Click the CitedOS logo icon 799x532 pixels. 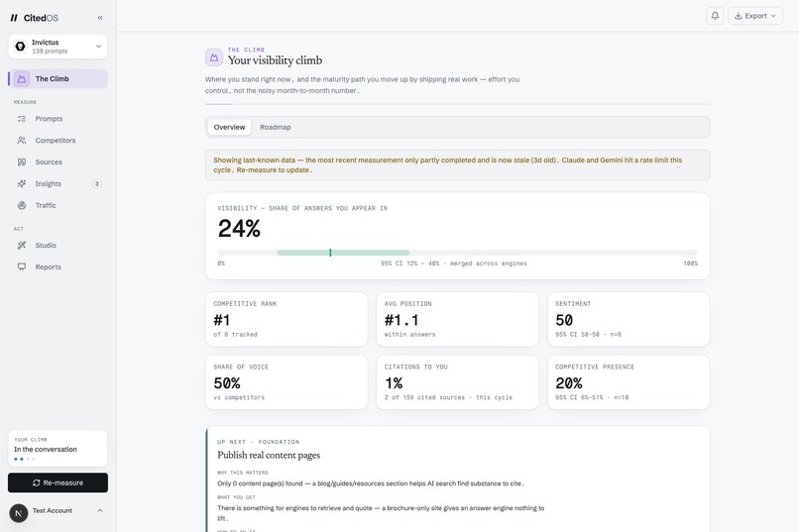[14, 18]
